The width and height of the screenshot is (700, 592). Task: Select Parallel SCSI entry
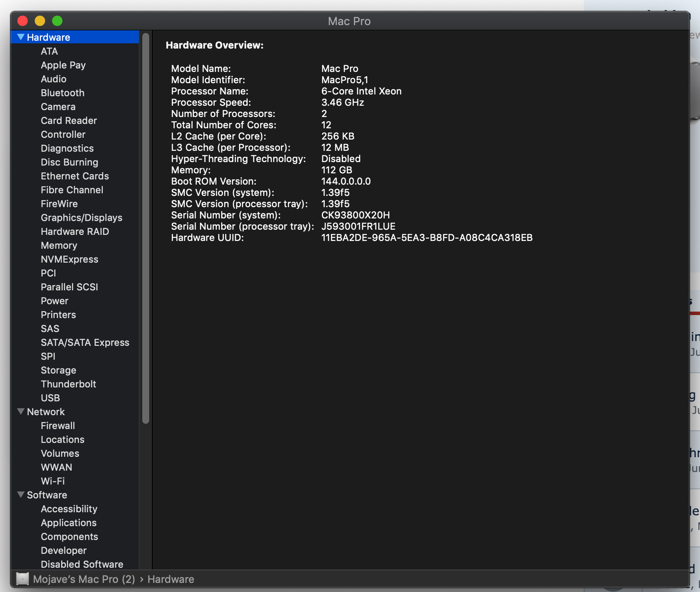pos(69,287)
